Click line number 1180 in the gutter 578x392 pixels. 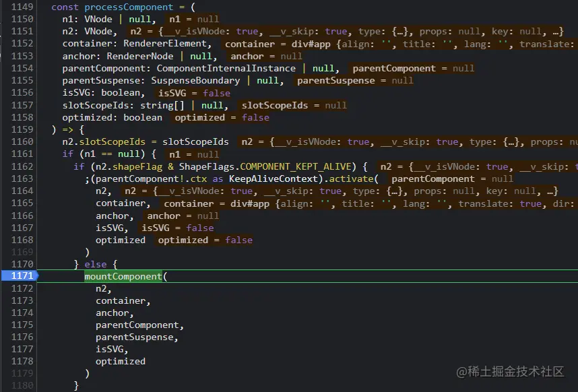(22, 386)
